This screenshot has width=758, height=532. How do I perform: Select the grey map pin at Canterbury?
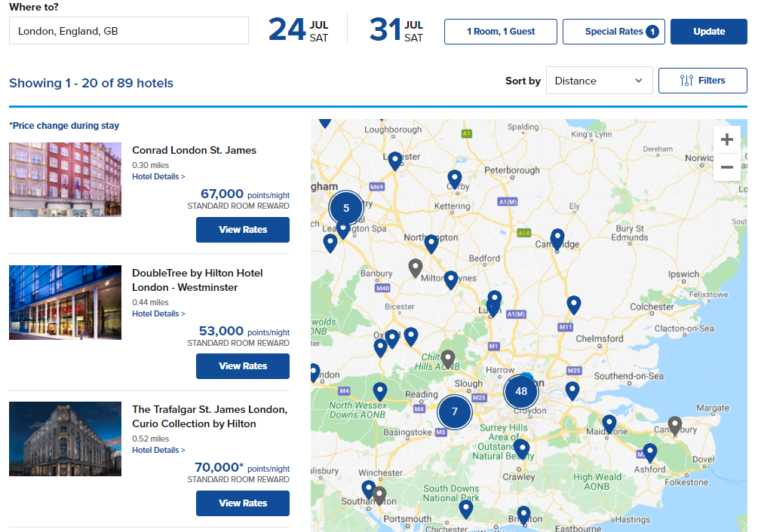[675, 426]
